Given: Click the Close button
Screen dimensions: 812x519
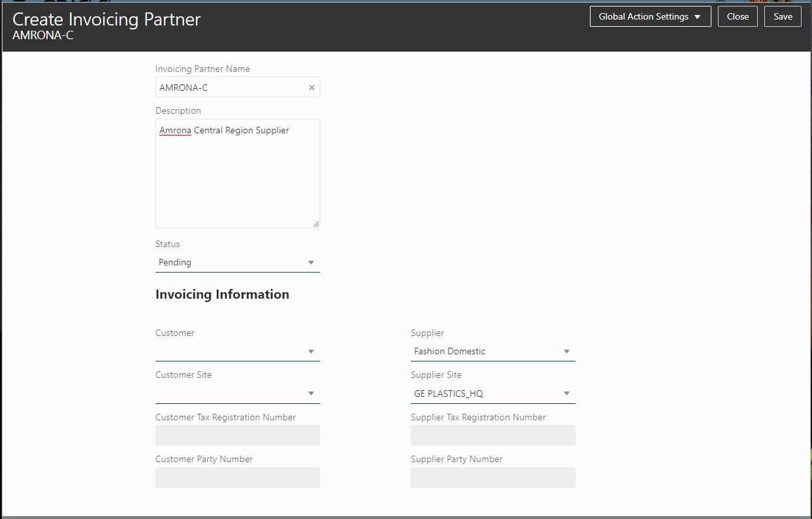Looking at the screenshot, I should (738, 17).
